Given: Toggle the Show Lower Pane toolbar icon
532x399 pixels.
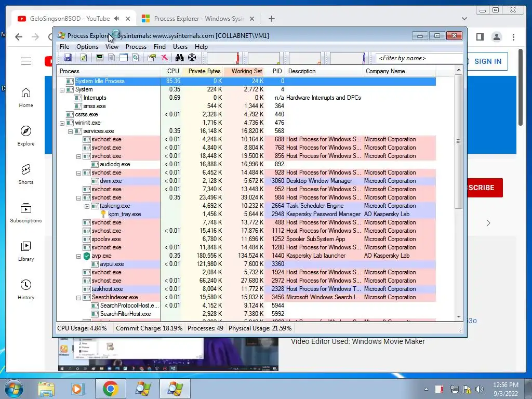Looking at the screenshot, I should pyautogui.click(x=124, y=58).
